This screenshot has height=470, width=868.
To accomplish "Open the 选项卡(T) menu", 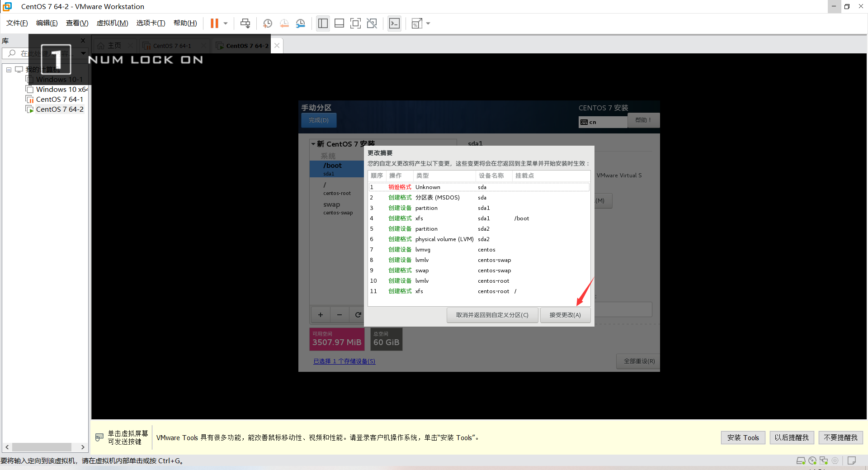I will [151, 23].
